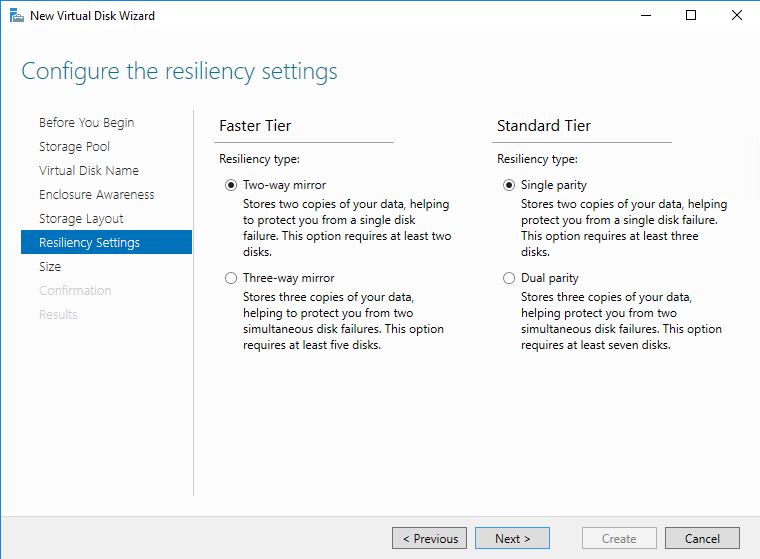Go to the Before You Begin step
The image size is (760, 559).
tap(87, 123)
